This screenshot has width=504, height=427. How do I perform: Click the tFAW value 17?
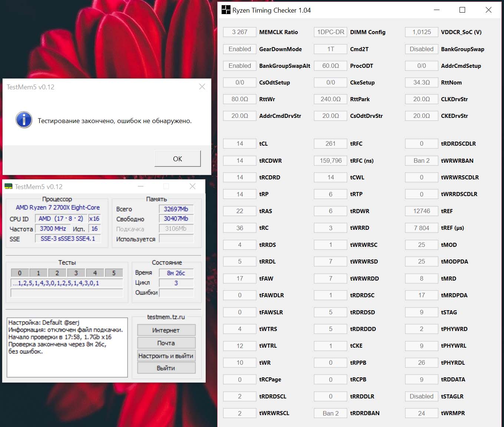[x=240, y=278]
